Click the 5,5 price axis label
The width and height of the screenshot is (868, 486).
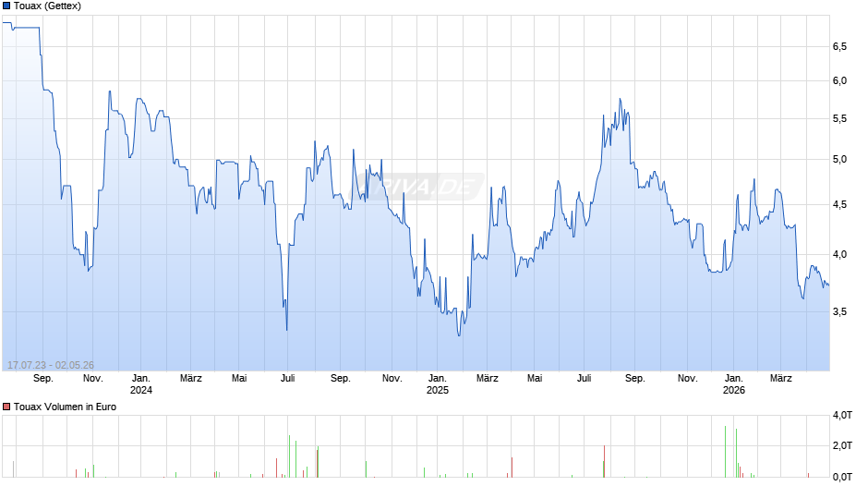(839, 118)
